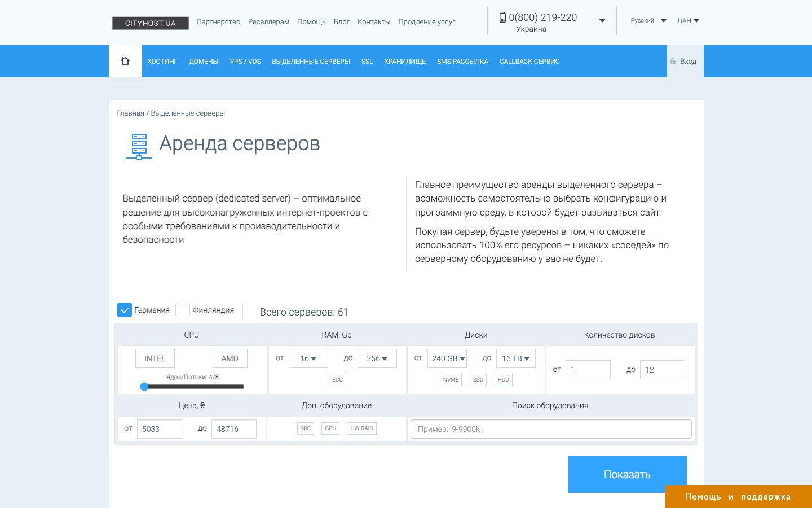Viewport: 812px width, 508px height.
Task: Toggle the iNIC equipment filter
Action: coord(306,428)
